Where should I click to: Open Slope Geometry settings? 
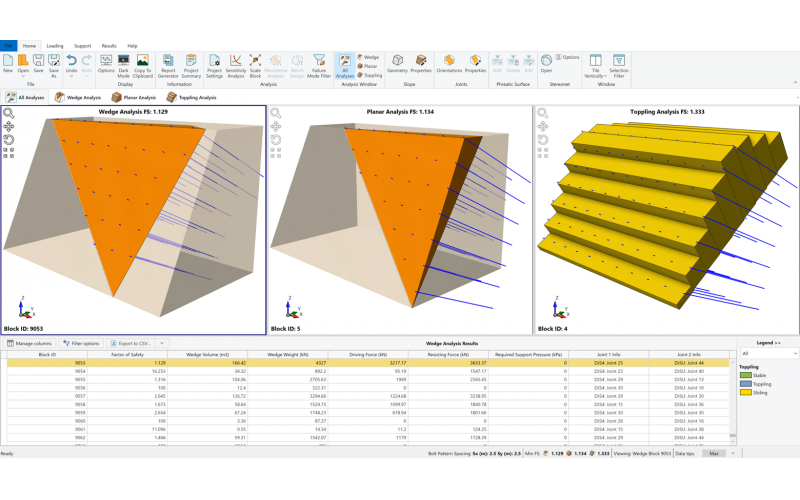(397, 64)
